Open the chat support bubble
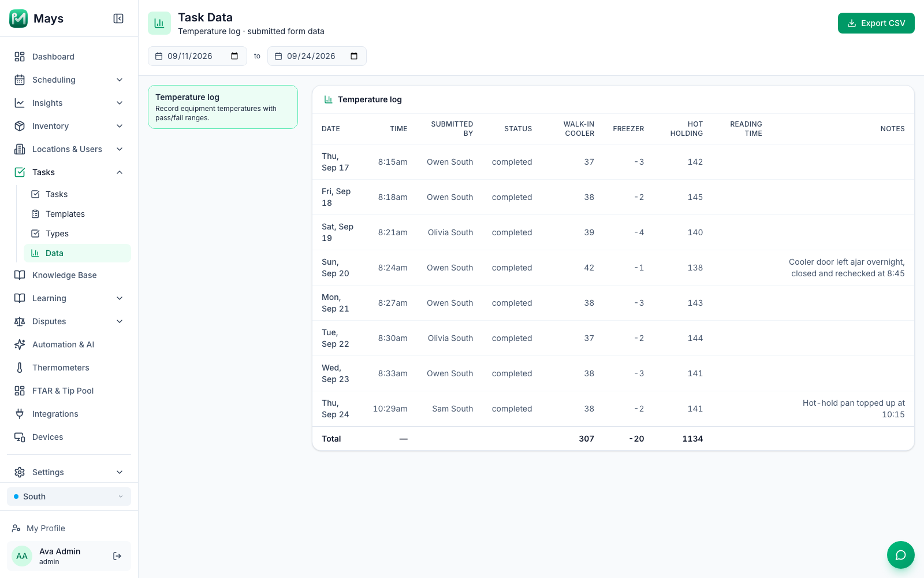Screen dimensions: 924x578 point(900,555)
